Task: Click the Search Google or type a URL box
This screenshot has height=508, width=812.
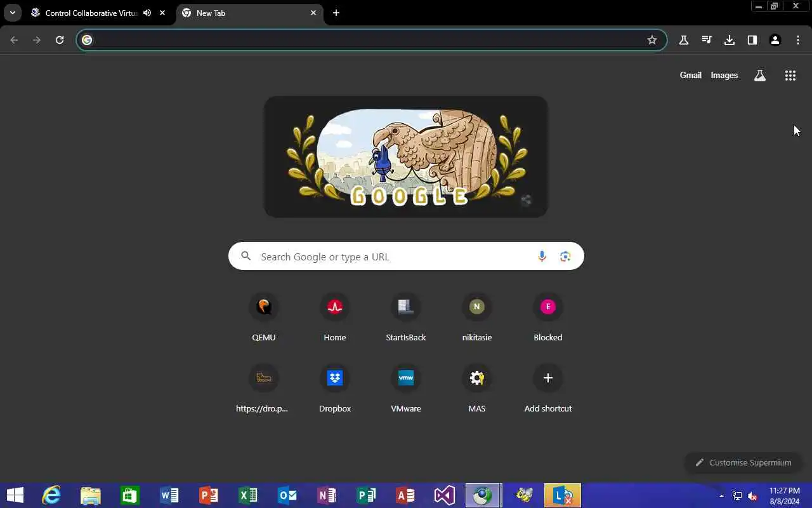Action: [406, 256]
